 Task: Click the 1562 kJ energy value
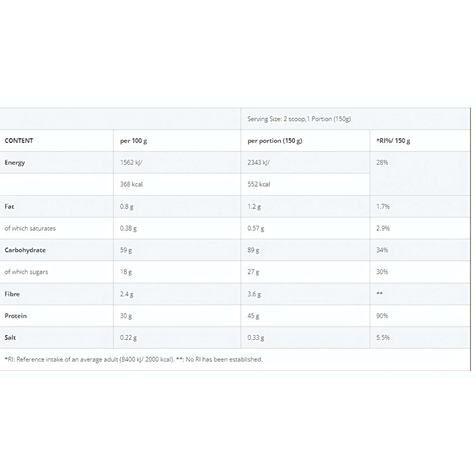[131, 163]
